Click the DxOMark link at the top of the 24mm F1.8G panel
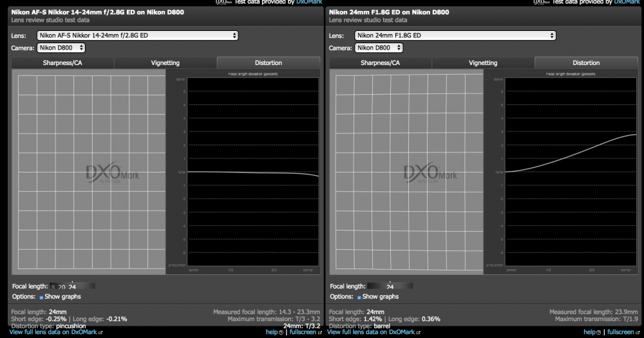This screenshot has height=338, width=644. click(x=627, y=2)
